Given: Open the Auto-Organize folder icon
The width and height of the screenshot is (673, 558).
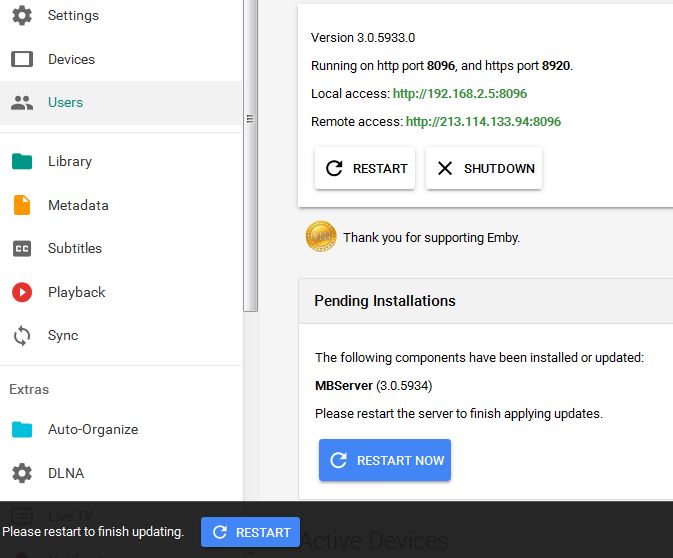Looking at the screenshot, I should [22, 429].
